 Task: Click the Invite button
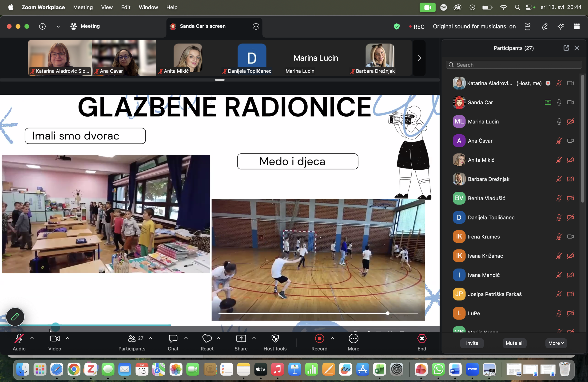point(472,343)
